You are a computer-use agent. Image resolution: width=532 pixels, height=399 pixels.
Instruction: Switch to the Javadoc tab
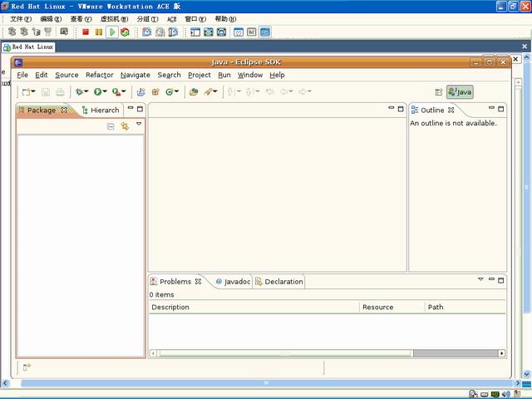[234, 282]
